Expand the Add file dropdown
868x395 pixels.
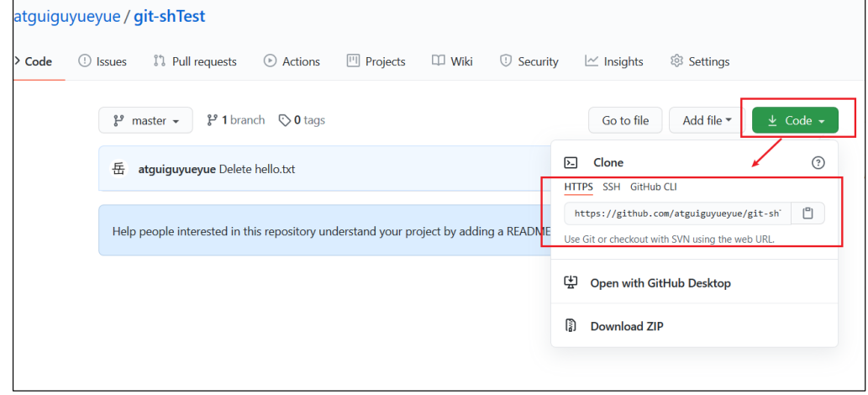[707, 121]
